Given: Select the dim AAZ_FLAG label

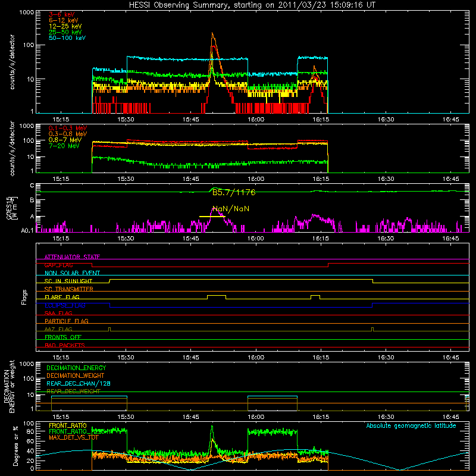Looking at the screenshot, I should coord(58,329).
